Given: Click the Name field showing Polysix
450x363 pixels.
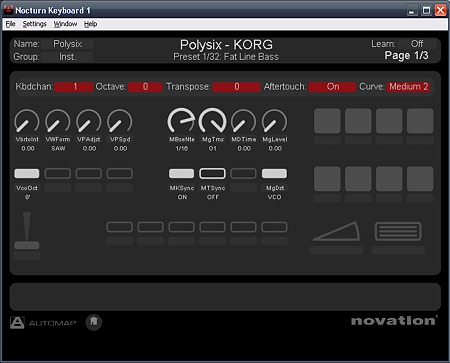Looking at the screenshot, I should (68, 44).
